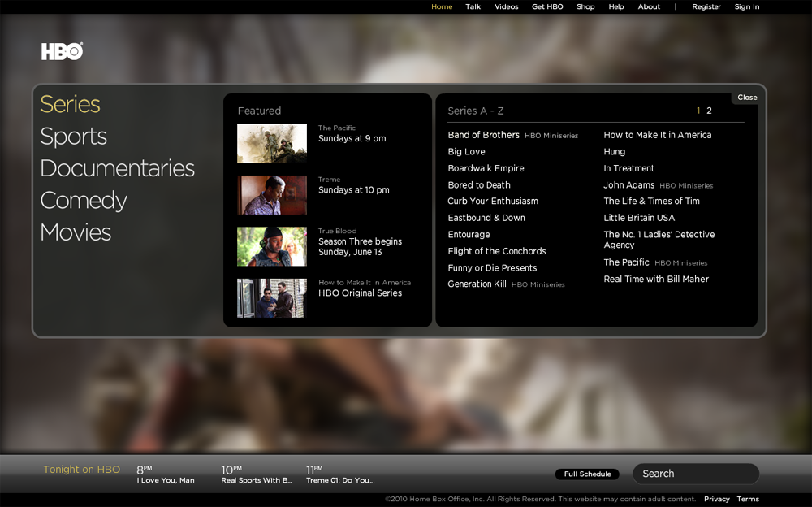Open Real Time with Bill Maher
Screen dimensions: 812x507
coord(656,279)
